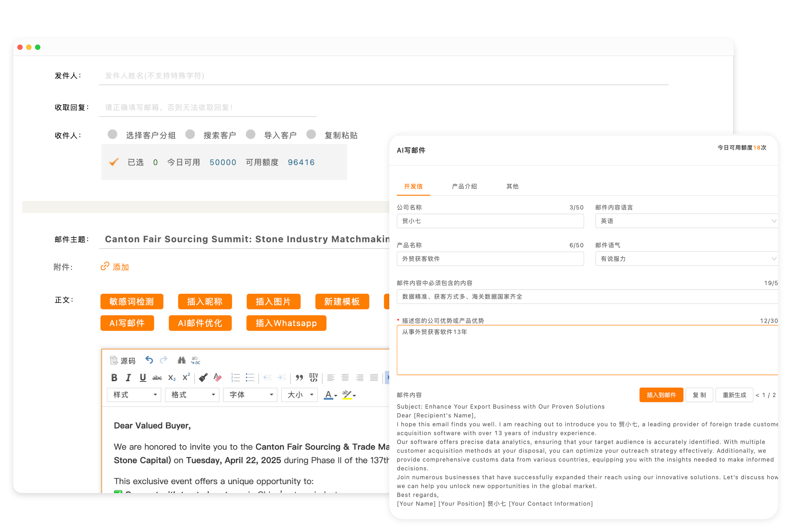This screenshot has height=532, width=798.
Task: Switch to the 产品介绍 tab
Action: 464,186
